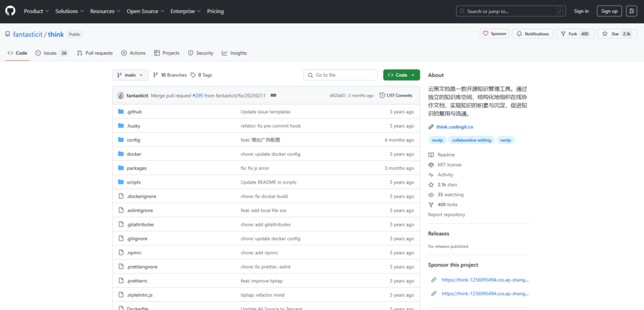The height and width of the screenshot is (310, 644).
Task: Expand the green Code dropdown button
Action: click(x=401, y=75)
